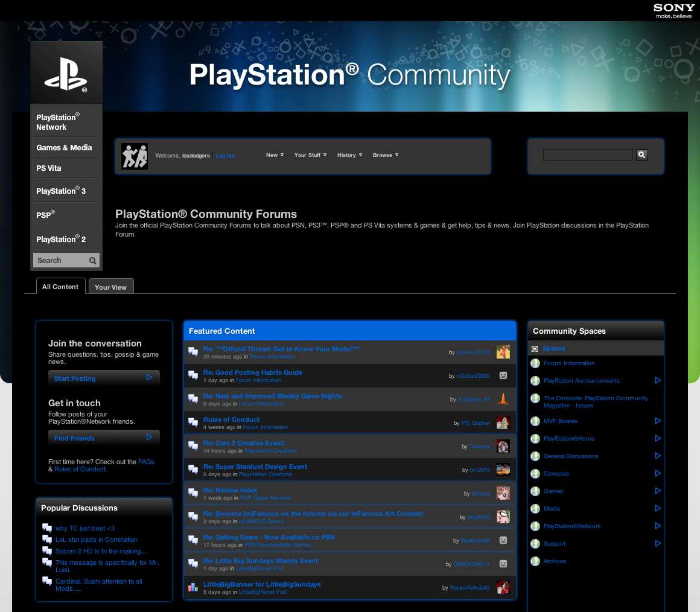
Task: Open the New dropdown menu
Action: click(x=275, y=155)
